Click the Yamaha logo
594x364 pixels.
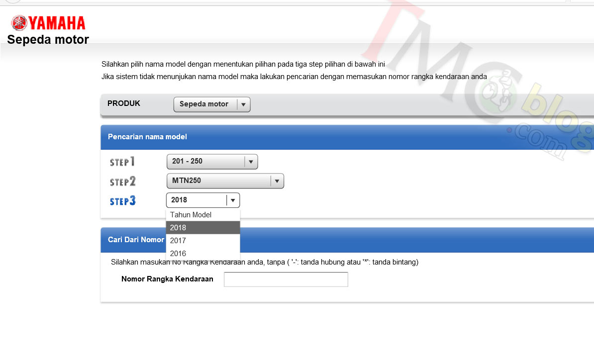tap(48, 23)
